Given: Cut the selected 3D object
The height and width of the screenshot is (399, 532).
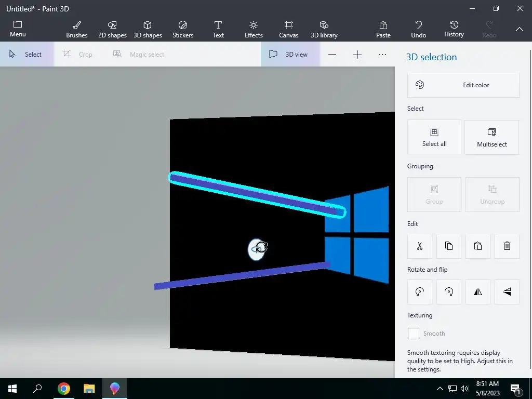Looking at the screenshot, I should pyautogui.click(x=420, y=246).
